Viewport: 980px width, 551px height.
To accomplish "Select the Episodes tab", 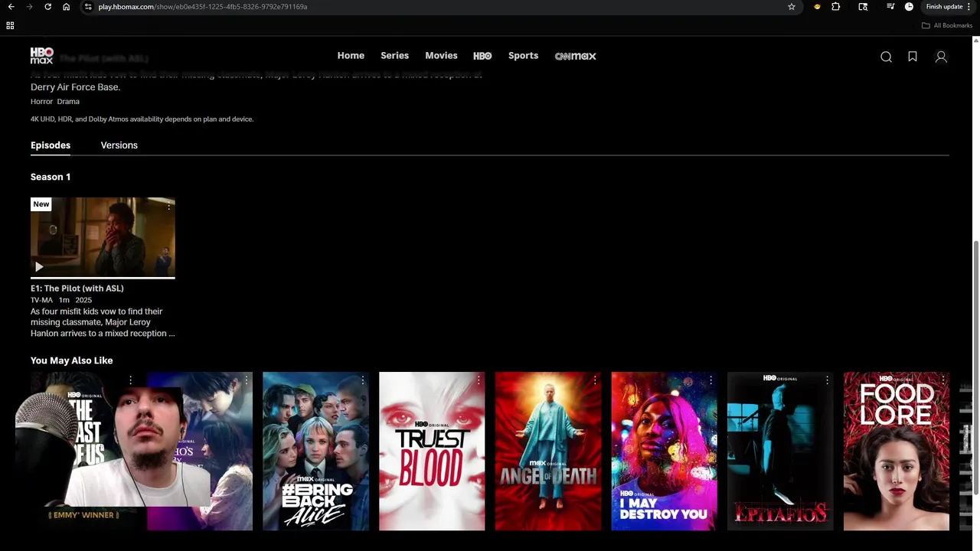I will pyautogui.click(x=51, y=145).
